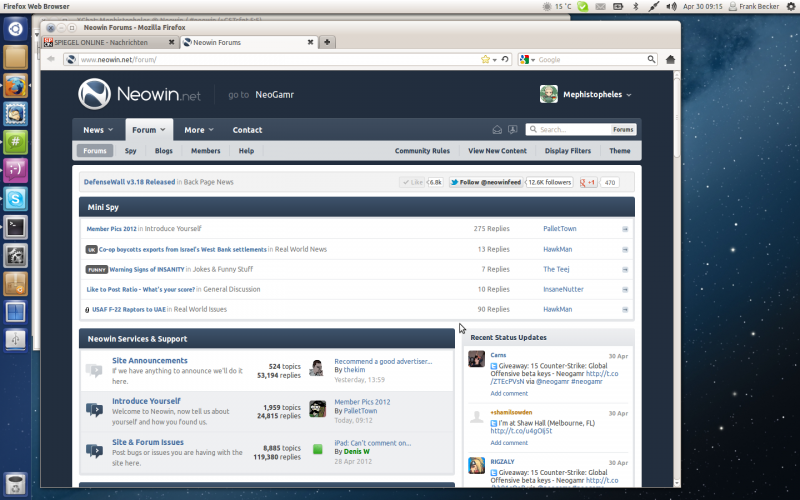Click the search magnifier in Google box
Viewport: 800px width, 500px height.
click(x=651, y=59)
